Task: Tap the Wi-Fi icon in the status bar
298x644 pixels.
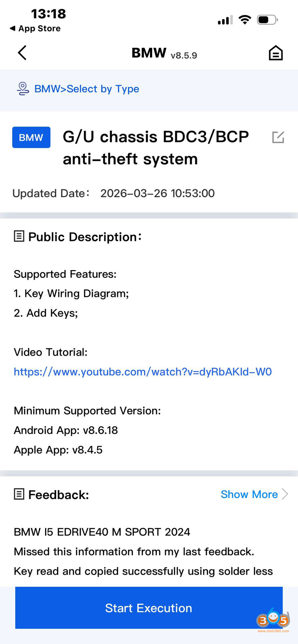Action: click(x=244, y=20)
